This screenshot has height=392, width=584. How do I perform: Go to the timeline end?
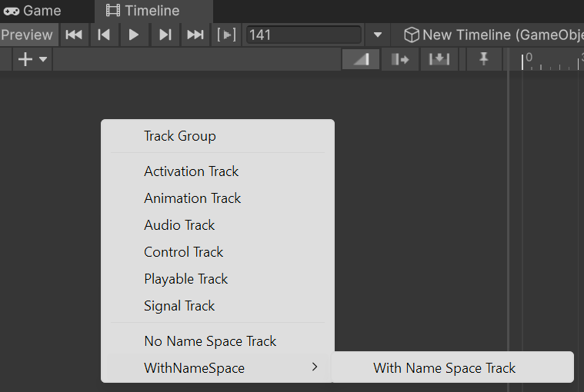click(195, 35)
